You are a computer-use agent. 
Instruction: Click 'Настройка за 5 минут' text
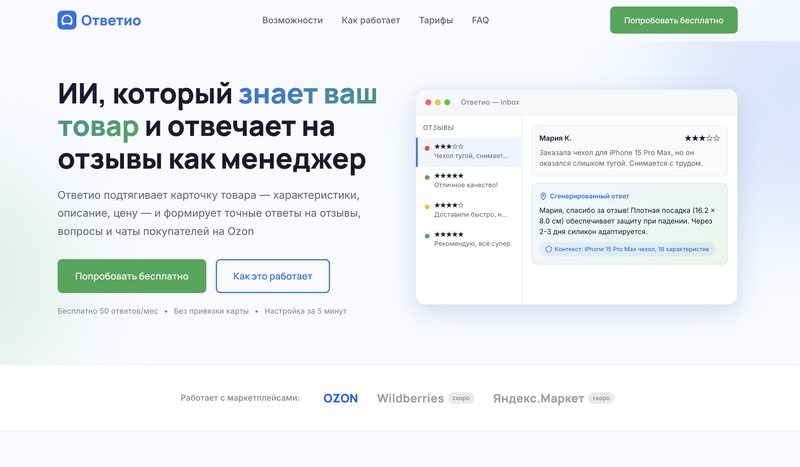click(305, 311)
